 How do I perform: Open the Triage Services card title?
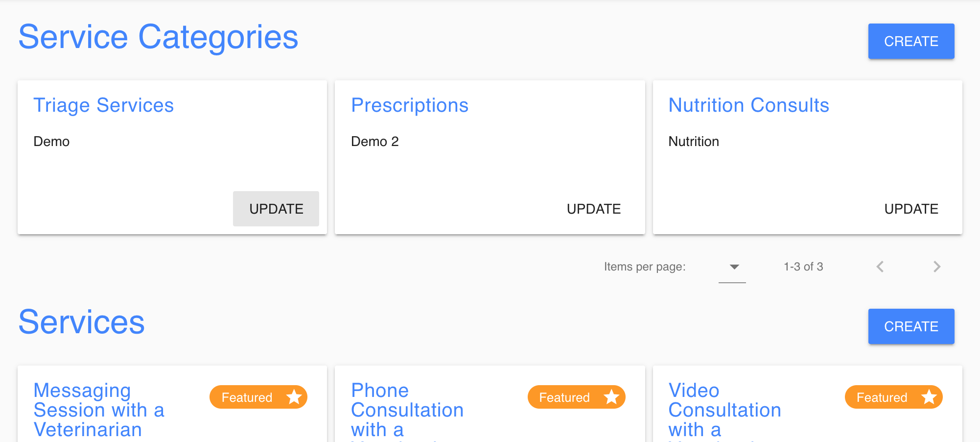103,105
